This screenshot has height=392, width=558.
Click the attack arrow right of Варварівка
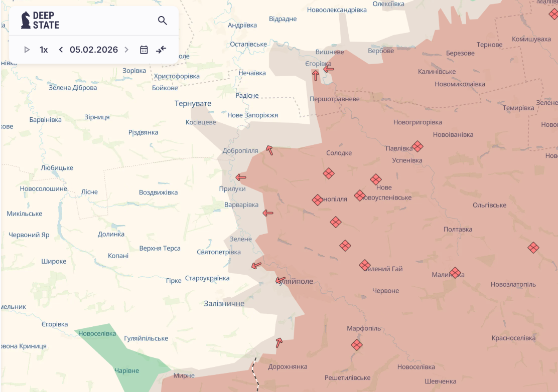268,213
